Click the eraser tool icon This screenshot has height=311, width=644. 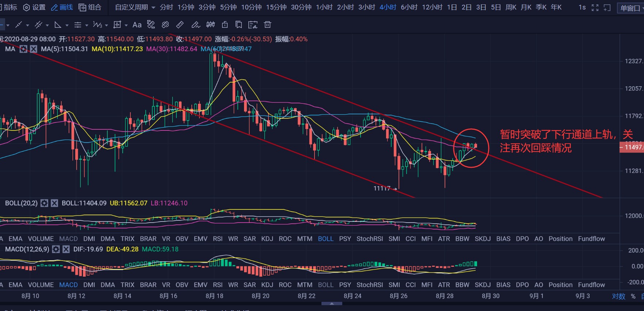165,25
